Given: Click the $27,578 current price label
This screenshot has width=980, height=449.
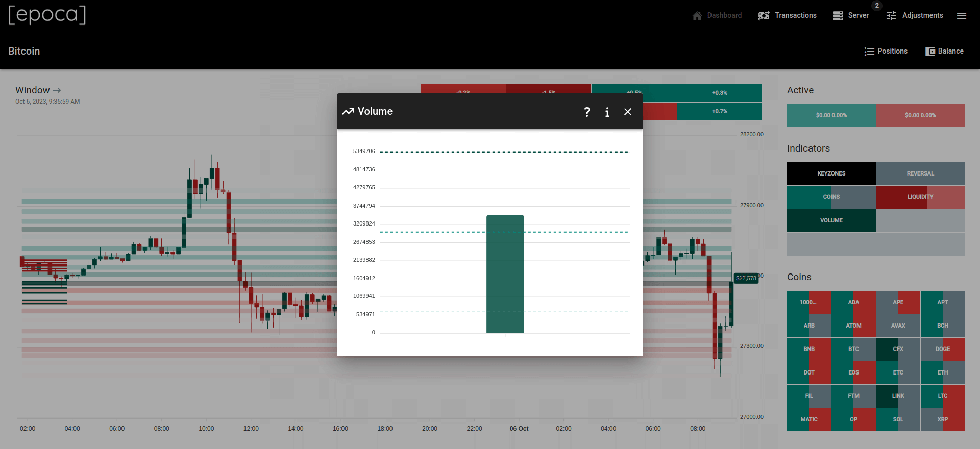Looking at the screenshot, I should point(746,278).
